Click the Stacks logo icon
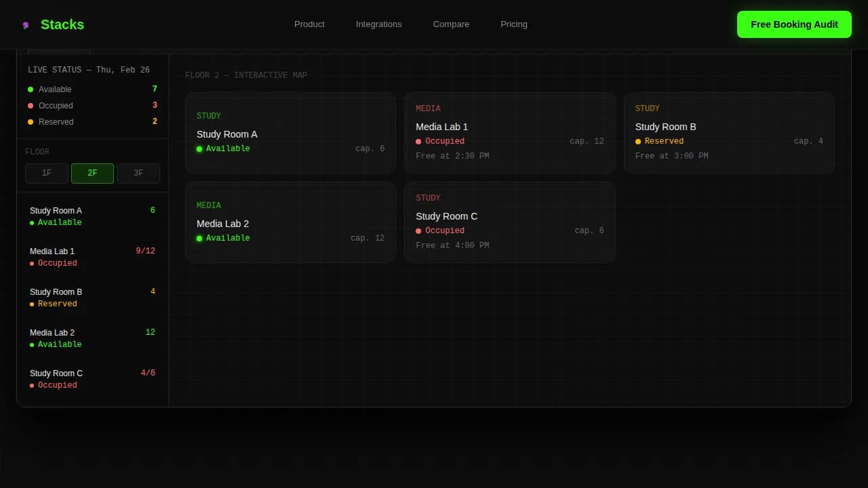The height and width of the screenshot is (488, 868). point(26,25)
